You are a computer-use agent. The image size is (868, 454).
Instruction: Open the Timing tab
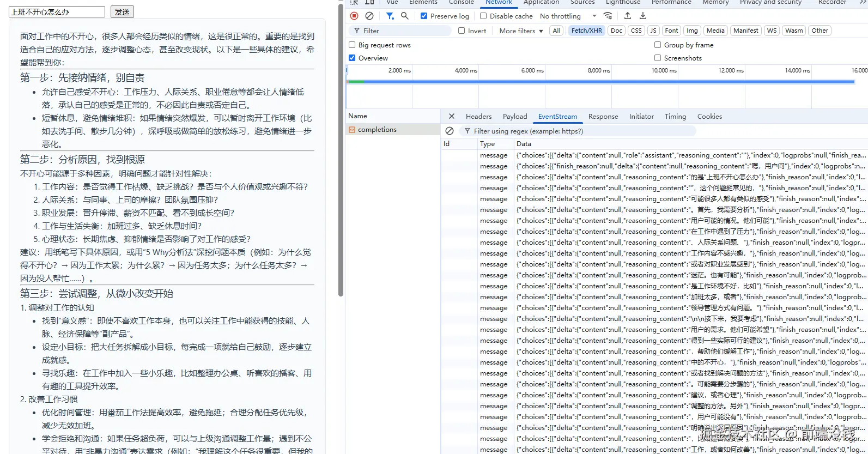[675, 116]
